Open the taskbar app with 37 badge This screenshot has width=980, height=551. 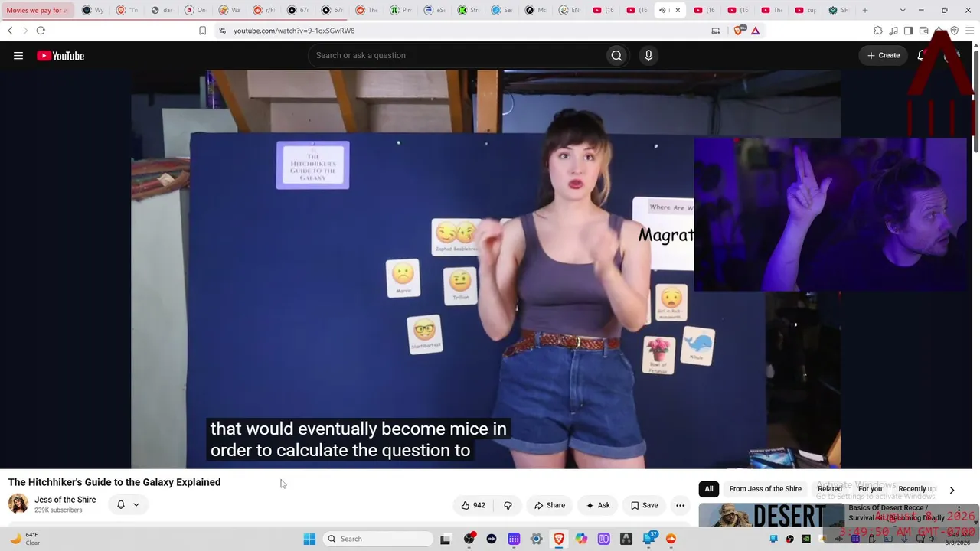(x=649, y=539)
